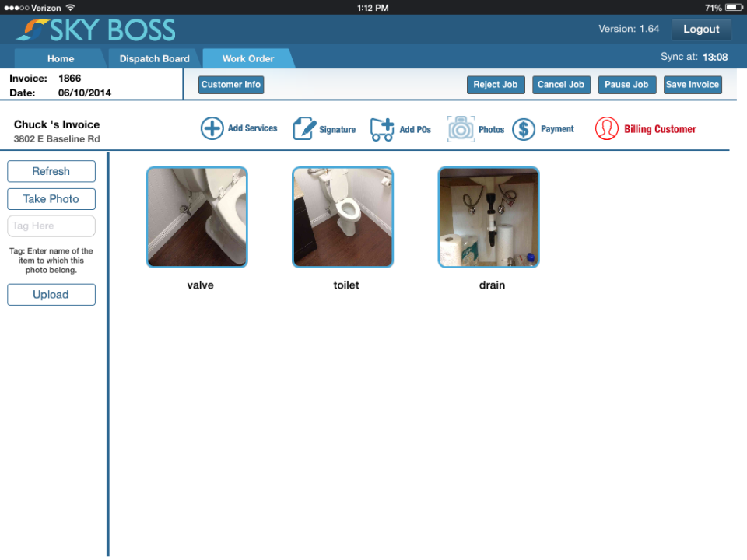Save the invoice
Viewport: 747px width, 560px height.
tap(693, 84)
